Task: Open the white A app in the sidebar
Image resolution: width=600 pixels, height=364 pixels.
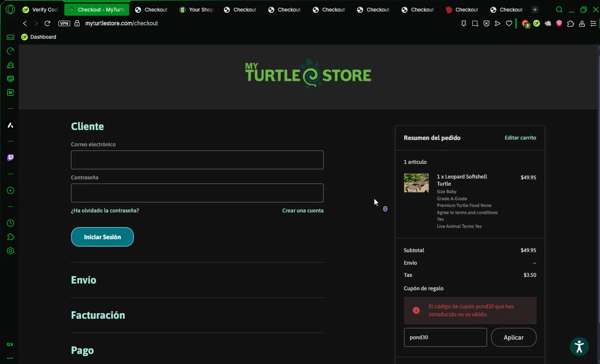Action: pyautogui.click(x=10, y=125)
